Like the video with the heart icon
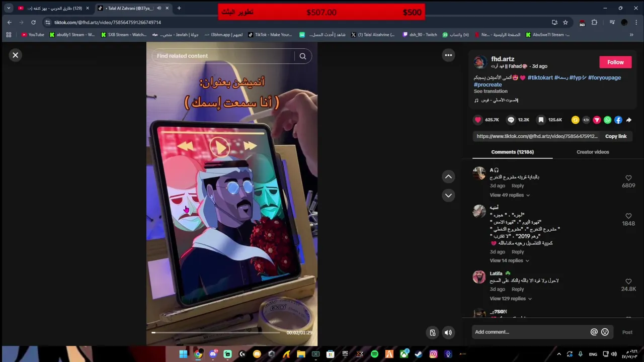 [478, 120]
